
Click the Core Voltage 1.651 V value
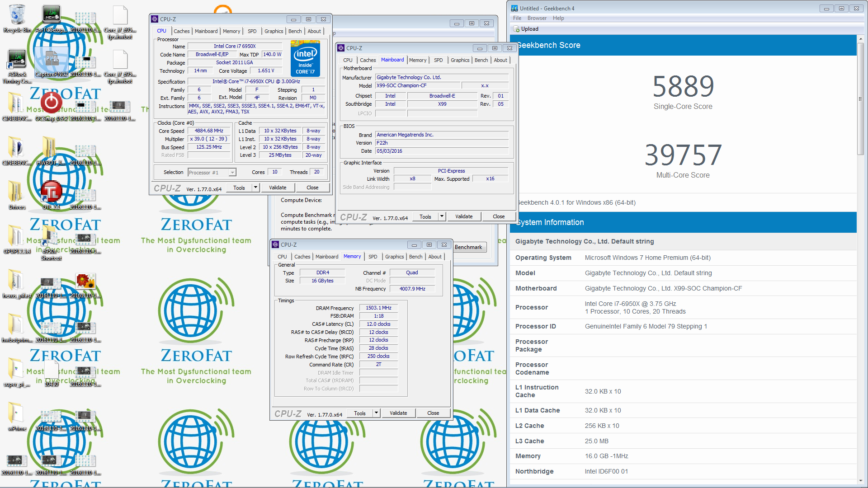[x=266, y=70]
